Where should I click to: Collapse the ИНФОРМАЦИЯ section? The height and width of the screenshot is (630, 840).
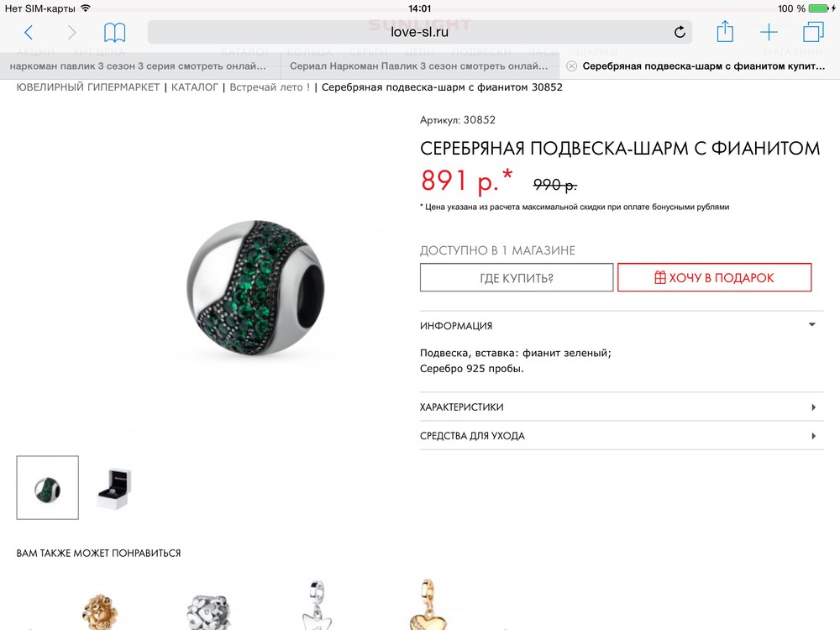point(622,325)
